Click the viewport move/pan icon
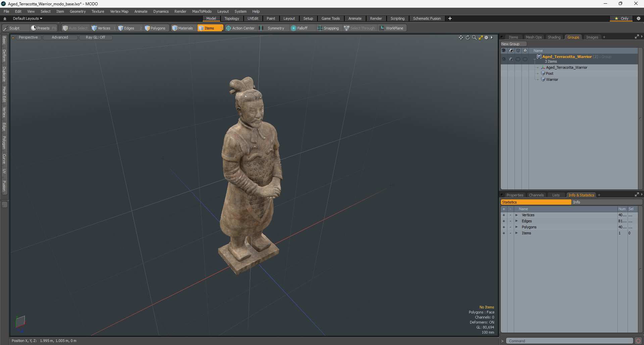This screenshot has height=345, width=644. (x=461, y=38)
